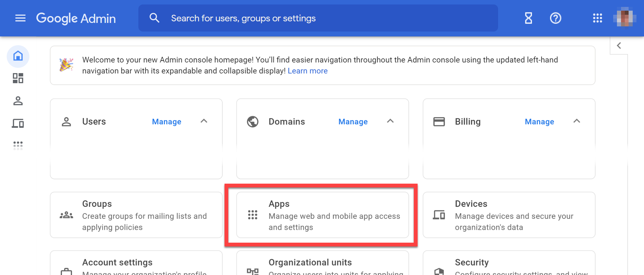Click the Users card person icon
This screenshot has width=644, height=275.
(66, 121)
